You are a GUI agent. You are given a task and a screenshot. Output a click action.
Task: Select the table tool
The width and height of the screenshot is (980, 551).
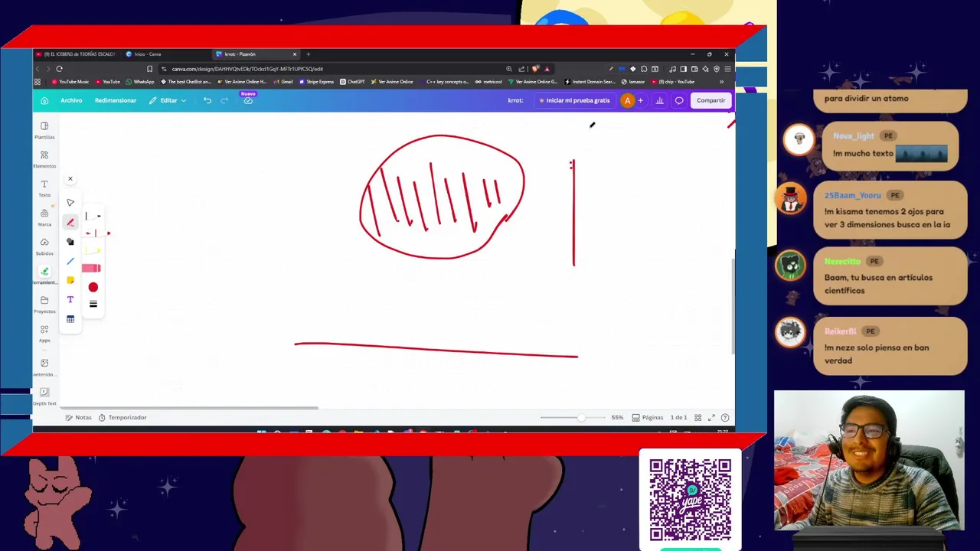[x=70, y=319]
